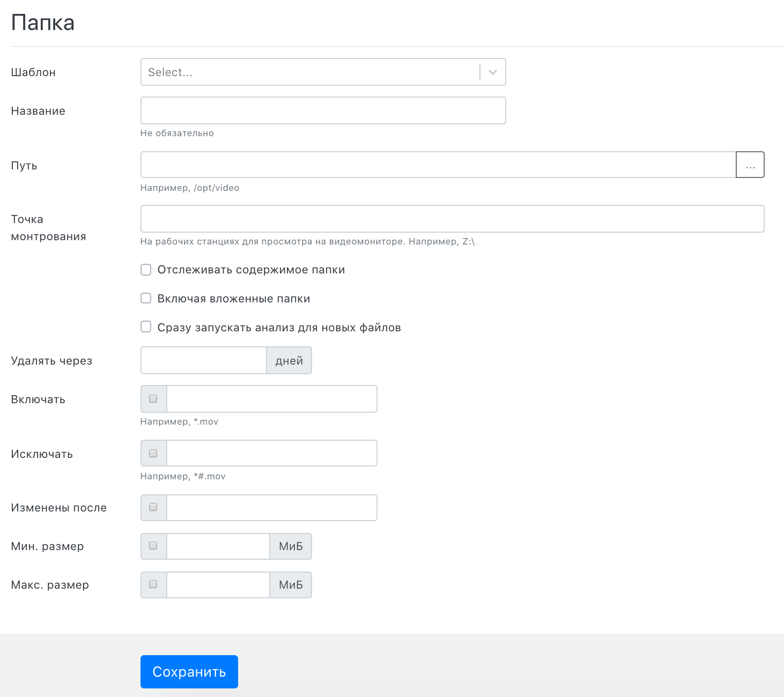The width and height of the screenshot is (784, 697).
Task: Check Включая вложенные папки
Action: point(146,298)
